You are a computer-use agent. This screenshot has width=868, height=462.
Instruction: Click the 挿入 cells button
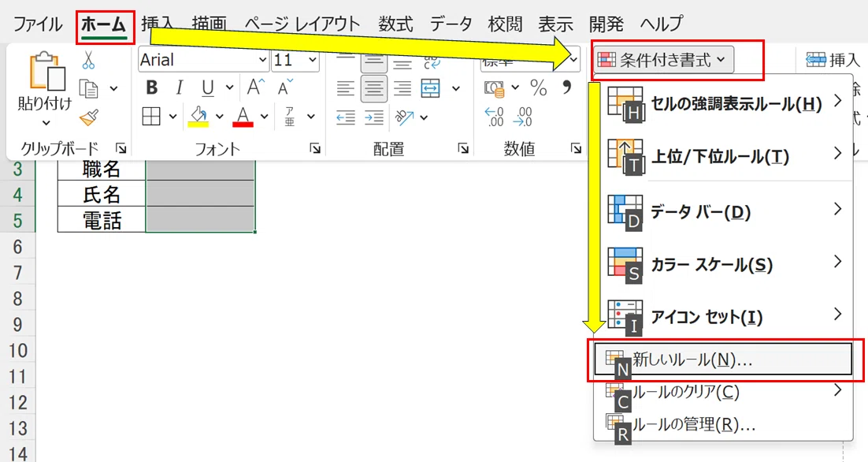click(x=832, y=60)
